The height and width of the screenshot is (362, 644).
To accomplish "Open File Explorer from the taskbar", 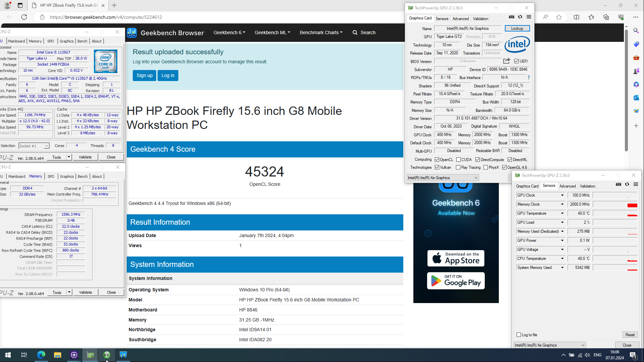I will click(57, 355).
